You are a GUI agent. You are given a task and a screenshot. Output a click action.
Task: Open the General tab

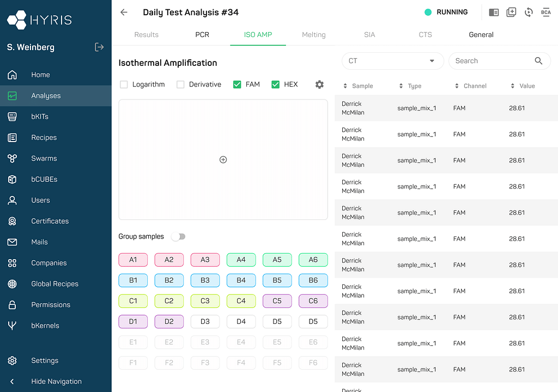click(481, 35)
